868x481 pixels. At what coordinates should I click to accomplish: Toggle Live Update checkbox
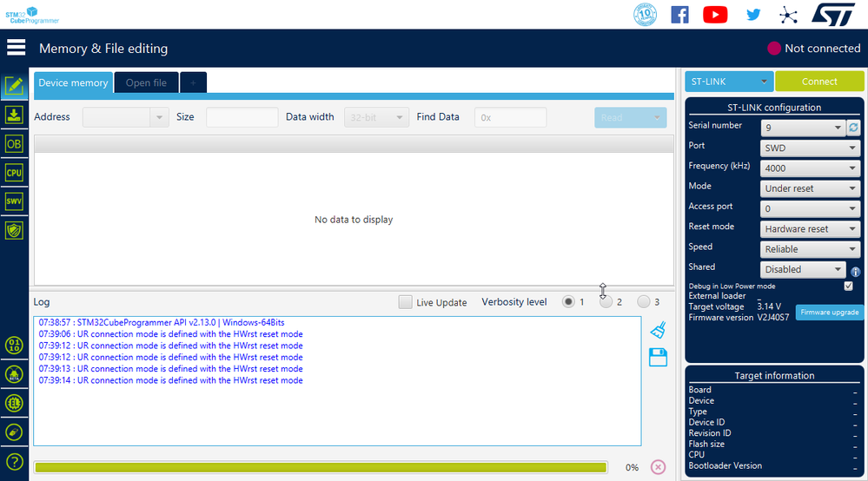tap(405, 302)
